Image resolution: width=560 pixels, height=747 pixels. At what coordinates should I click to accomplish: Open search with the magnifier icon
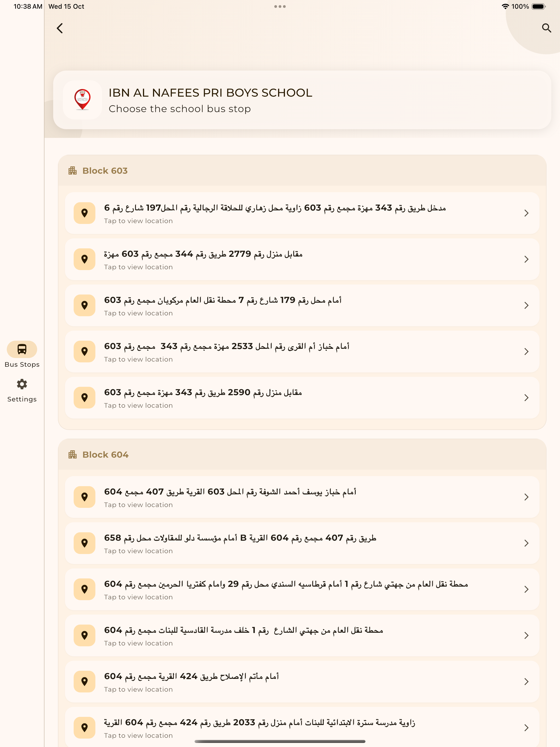(x=546, y=28)
